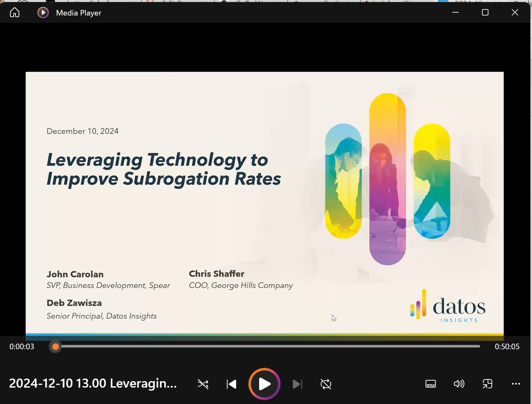
Task: Click the elapsed time 0:00:03 label
Action: 22,347
